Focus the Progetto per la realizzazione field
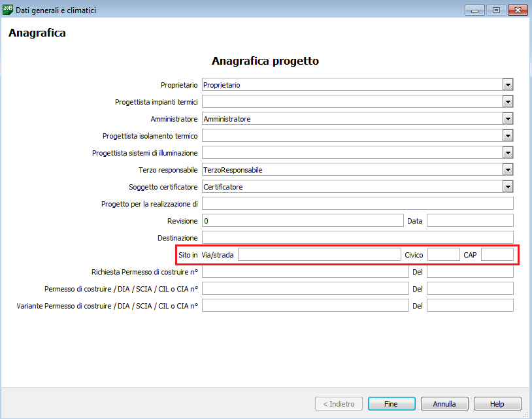Image resolution: width=532 pixels, height=419 pixels. [x=357, y=204]
